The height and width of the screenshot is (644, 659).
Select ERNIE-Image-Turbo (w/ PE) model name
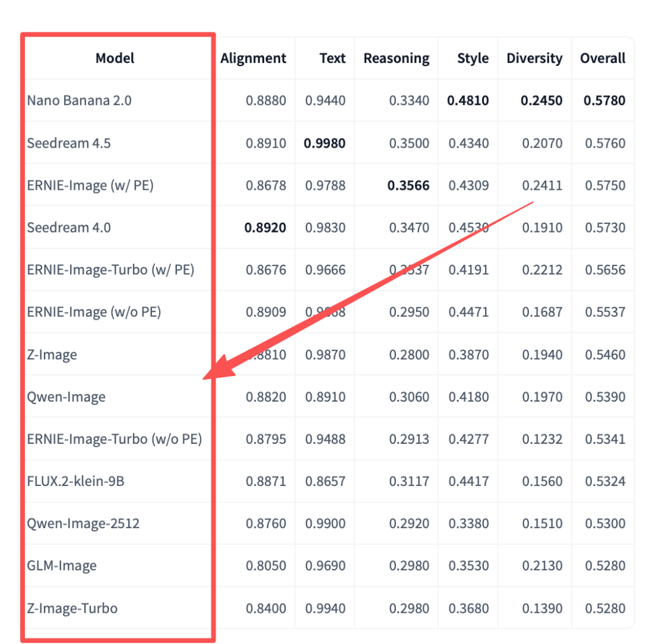coord(110,270)
